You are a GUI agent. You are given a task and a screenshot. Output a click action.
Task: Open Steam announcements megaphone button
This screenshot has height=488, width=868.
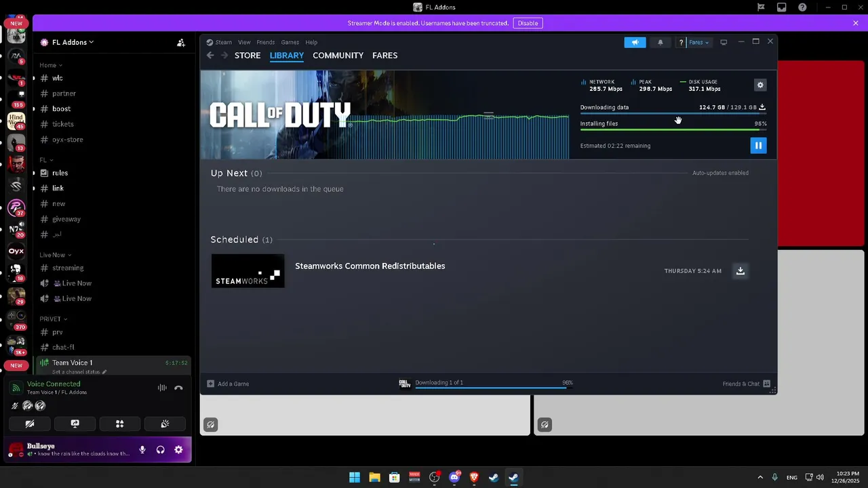click(635, 42)
